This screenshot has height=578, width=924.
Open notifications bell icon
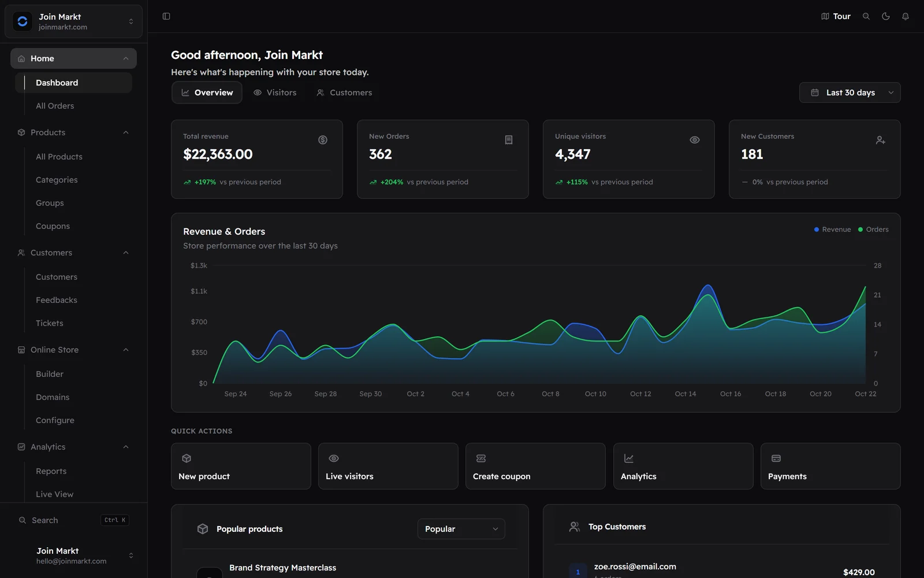pos(906,16)
